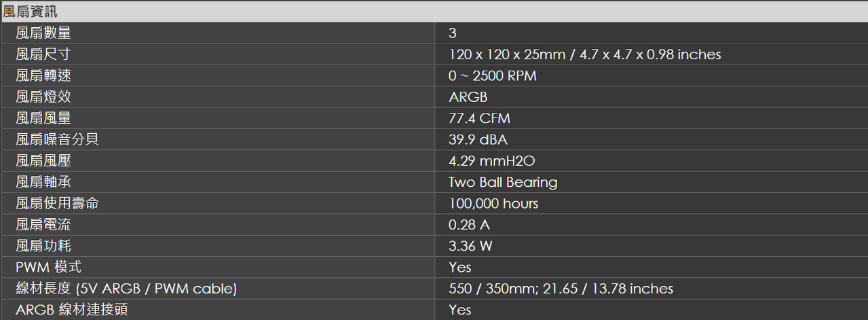Select the ARGB 線材連接頭 row label
Screen dimensions: 868x320
tap(72, 310)
